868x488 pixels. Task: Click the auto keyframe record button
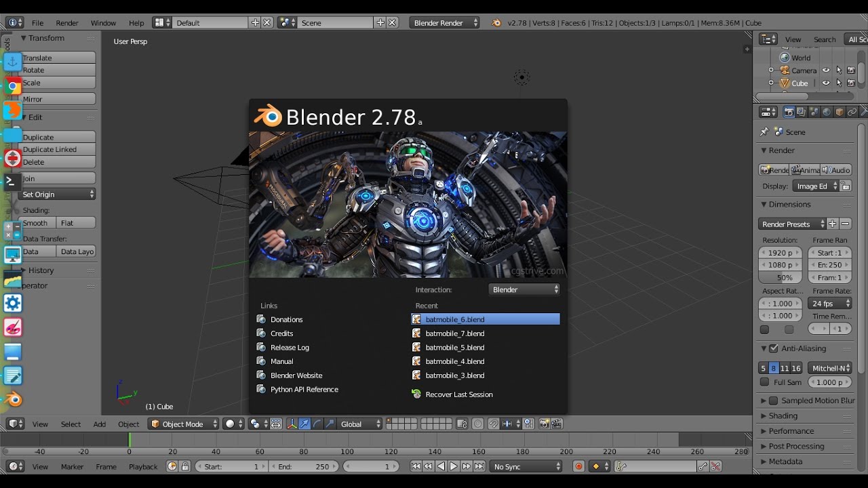tap(578, 466)
